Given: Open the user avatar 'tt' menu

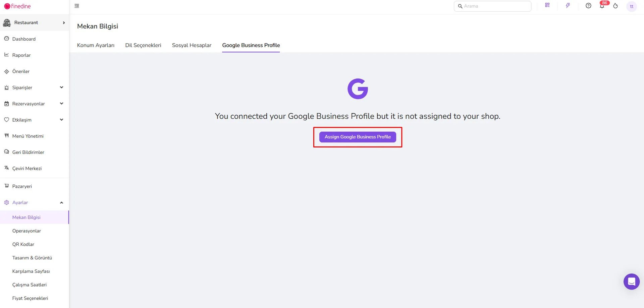Looking at the screenshot, I should pyautogui.click(x=632, y=6).
